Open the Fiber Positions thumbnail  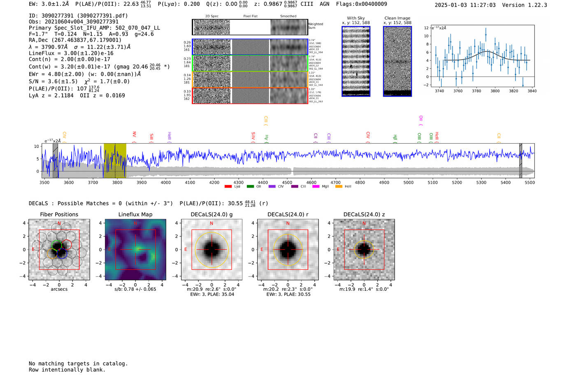click(x=59, y=250)
